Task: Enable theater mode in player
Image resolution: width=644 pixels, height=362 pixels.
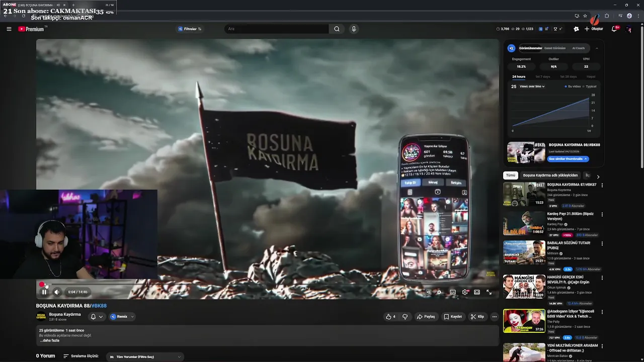Action: click(477, 292)
